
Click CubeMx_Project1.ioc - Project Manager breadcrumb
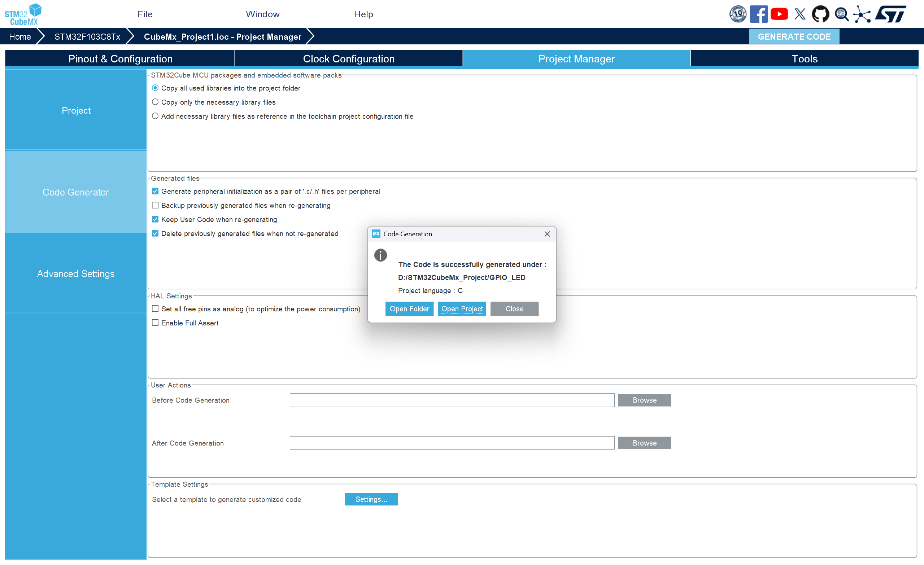[x=222, y=37]
